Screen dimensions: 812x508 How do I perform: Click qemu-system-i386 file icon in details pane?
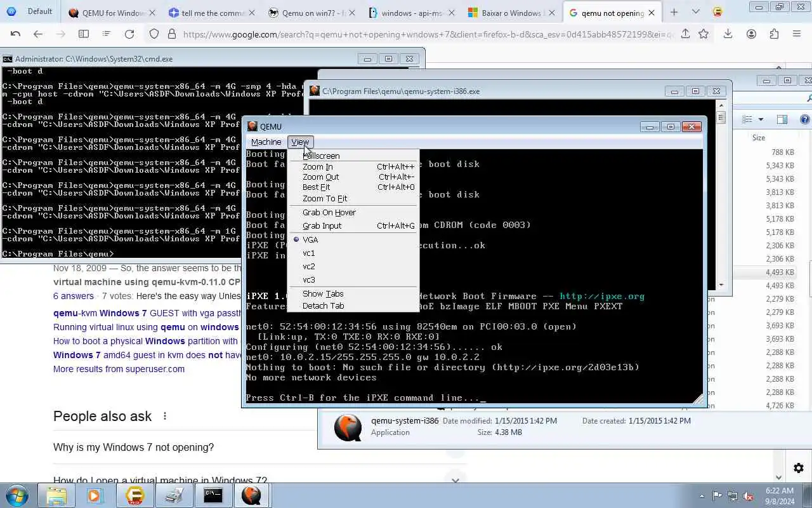tap(347, 427)
